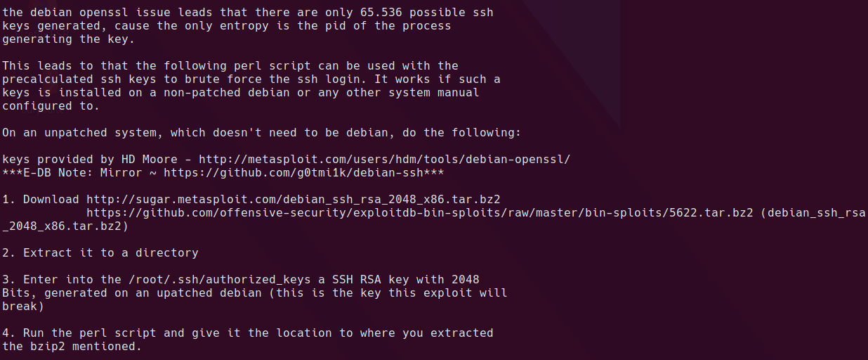Open the metasploit.com debian-openssl tools link
The image size is (868, 360).
pos(384,160)
